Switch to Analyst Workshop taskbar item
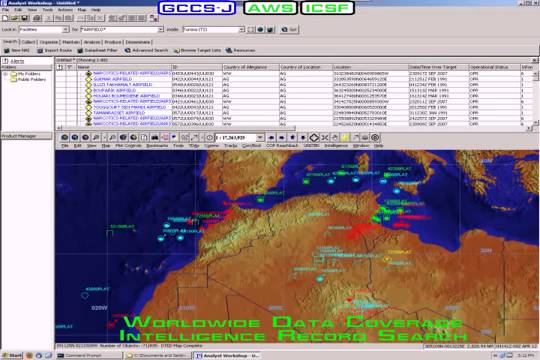540x360 pixels. pyautogui.click(x=227, y=355)
